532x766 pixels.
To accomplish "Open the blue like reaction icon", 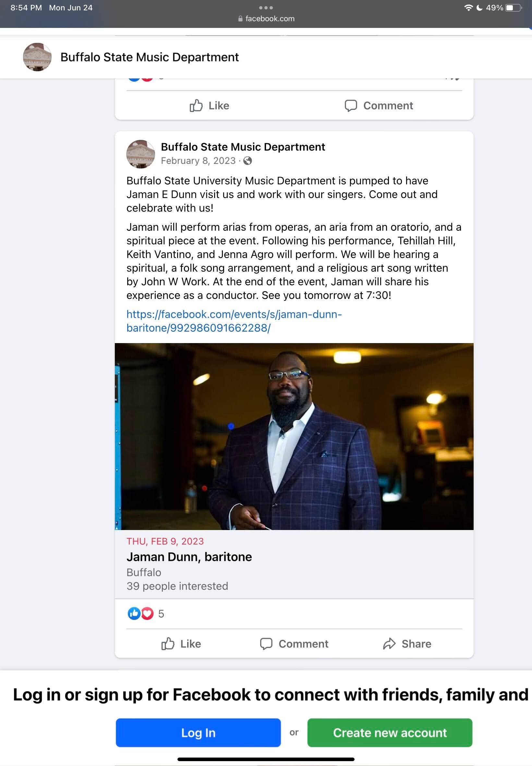I will click(134, 613).
